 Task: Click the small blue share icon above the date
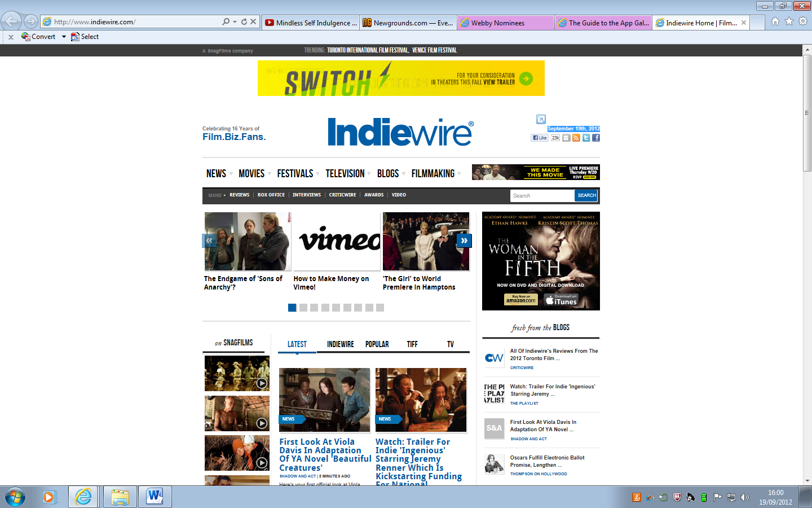[x=541, y=119]
